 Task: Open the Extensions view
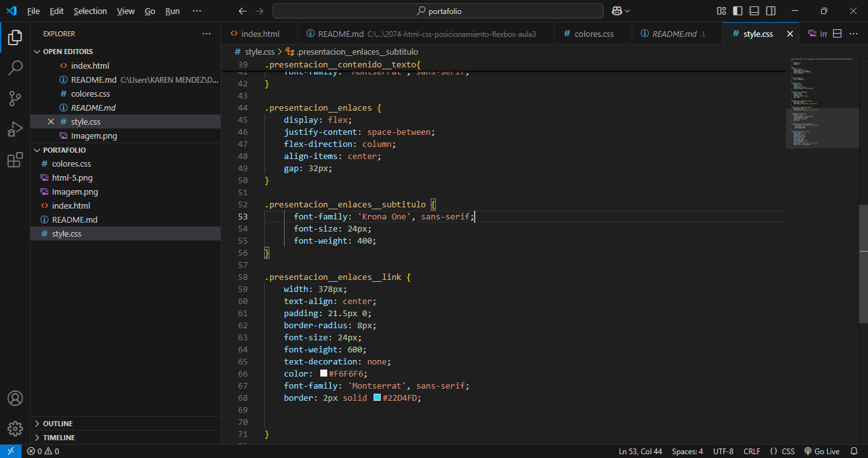point(15,160)
